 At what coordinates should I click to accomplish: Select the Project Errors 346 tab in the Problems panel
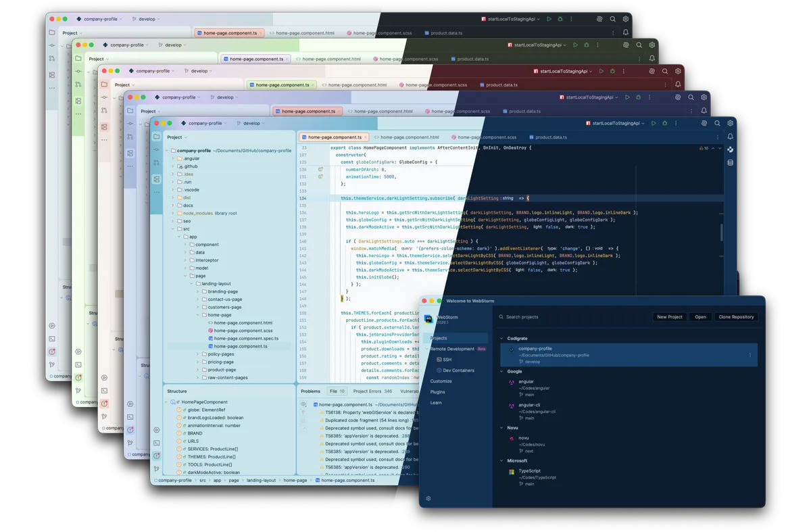[372, 391]
